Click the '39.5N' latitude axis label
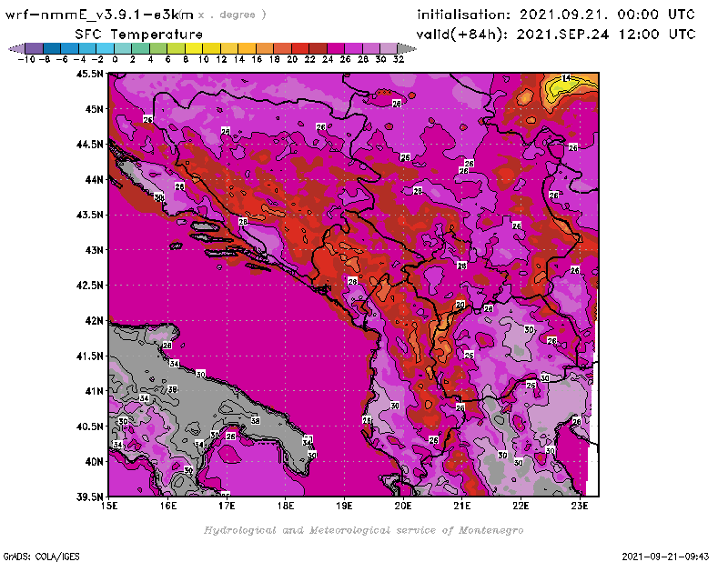The width and height of the screenshot is (728, 562). tap(89, 497)
